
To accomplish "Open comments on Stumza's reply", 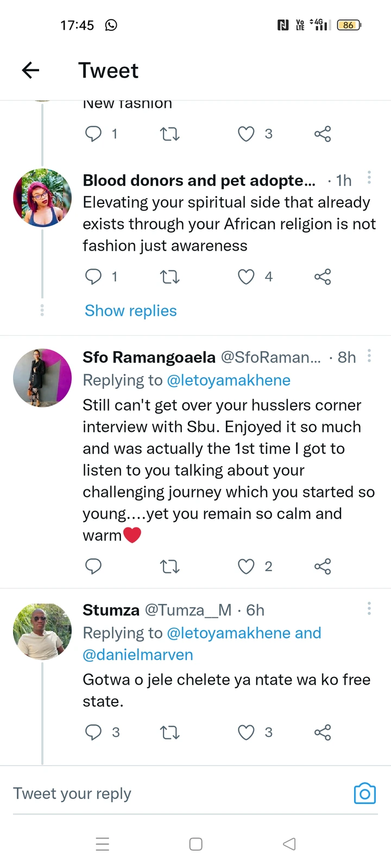I will (93, 732).
